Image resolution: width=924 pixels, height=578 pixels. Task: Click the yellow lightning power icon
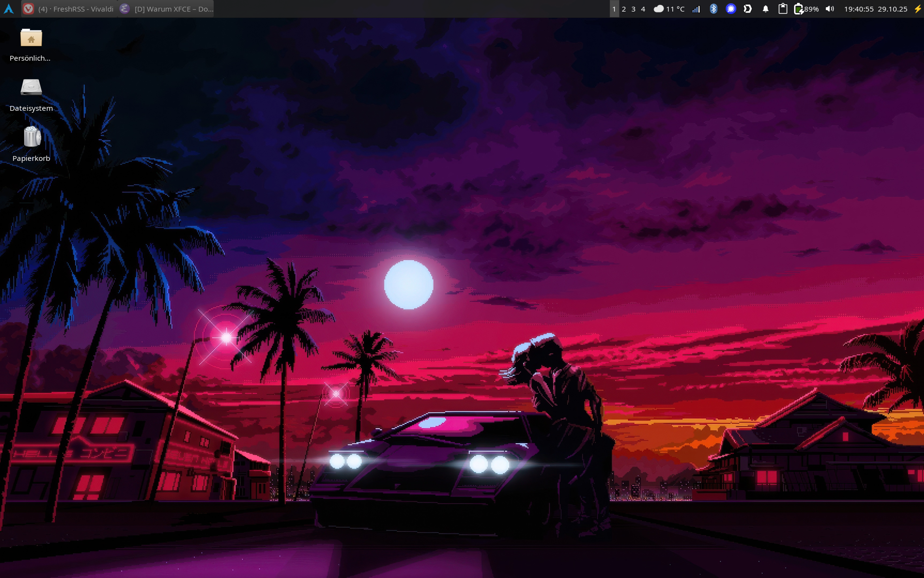coord(917,8)
